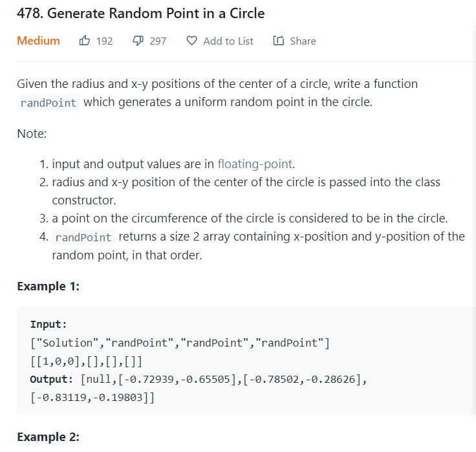476x452 pixels.
Task: Click the Example 2 heading
Action: click(49, 437)
